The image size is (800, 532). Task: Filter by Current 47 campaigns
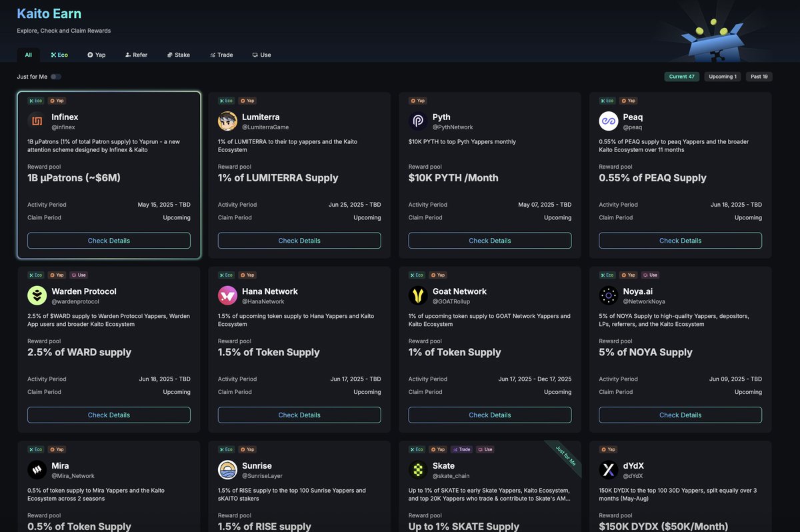(x=682, y=77)
